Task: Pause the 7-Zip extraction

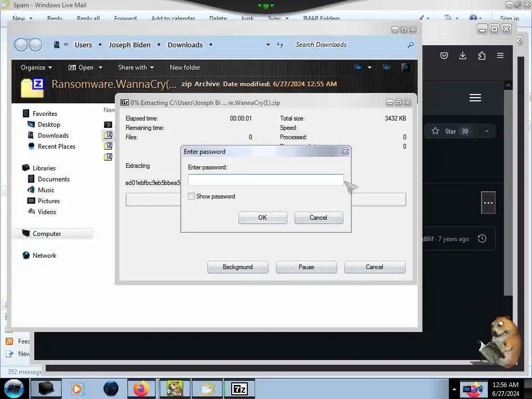Action: tap(306, 267)
